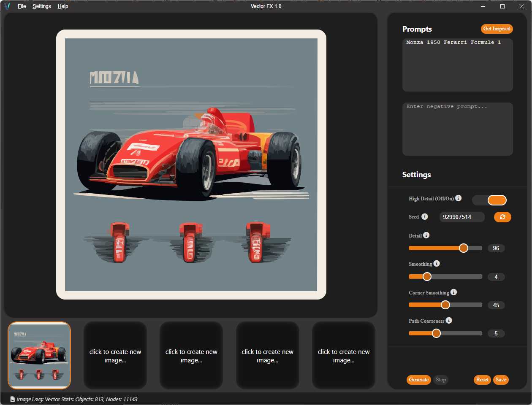Toggle the High Detail switch
The height and width of the screenshot is (405, 532).
tap(489, 200)
